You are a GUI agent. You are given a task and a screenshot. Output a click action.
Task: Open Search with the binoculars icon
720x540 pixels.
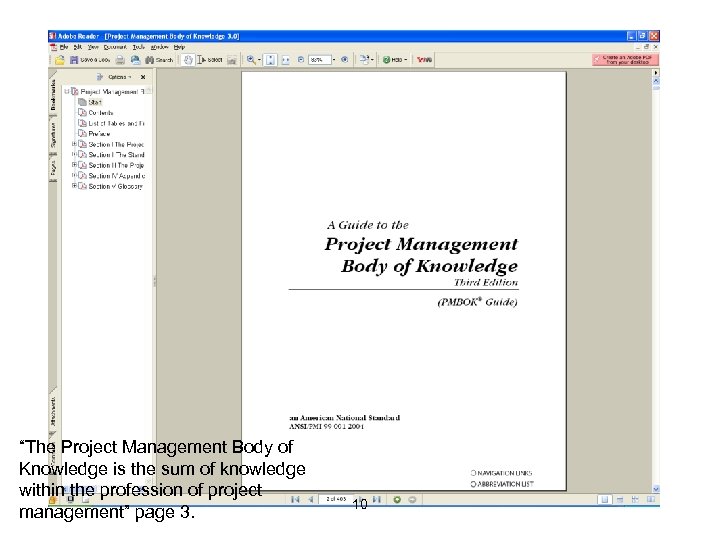[x=159, y=60]
